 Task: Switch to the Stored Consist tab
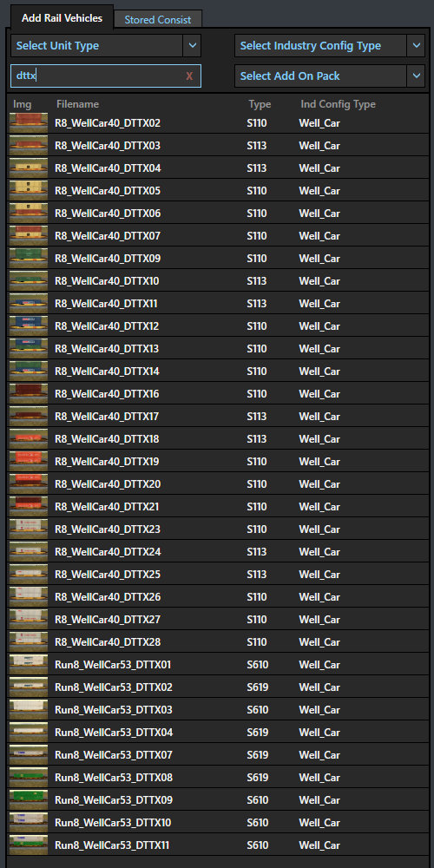(158, 19)
